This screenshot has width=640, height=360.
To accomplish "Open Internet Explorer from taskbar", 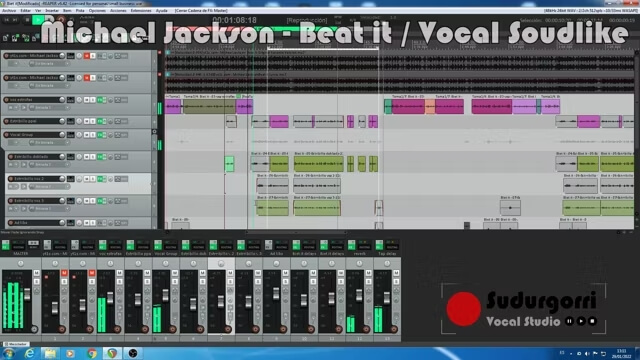I will (29, 353).
